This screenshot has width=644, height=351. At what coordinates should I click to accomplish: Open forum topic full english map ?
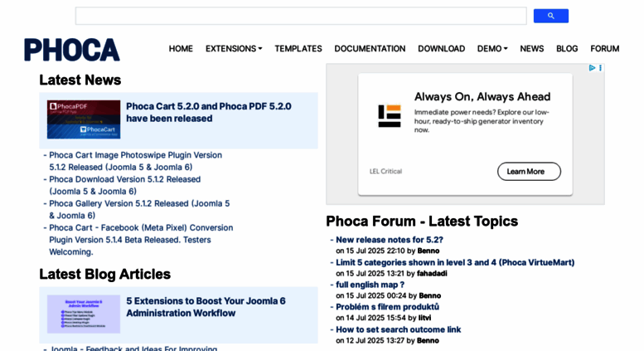(x=370, y=285)
